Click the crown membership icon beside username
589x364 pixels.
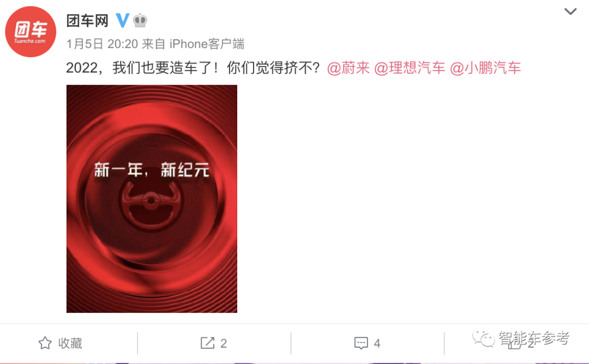click(140, 20)
